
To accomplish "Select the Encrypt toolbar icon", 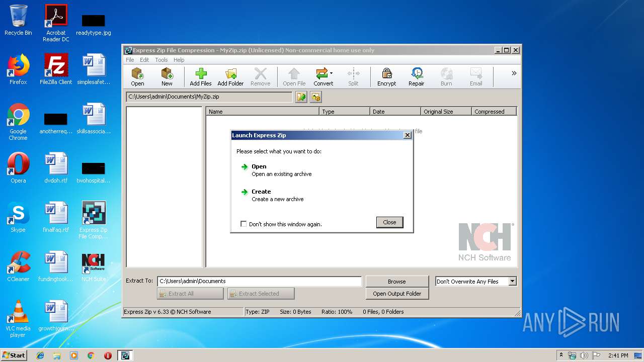I will click(x=386, y=77).
